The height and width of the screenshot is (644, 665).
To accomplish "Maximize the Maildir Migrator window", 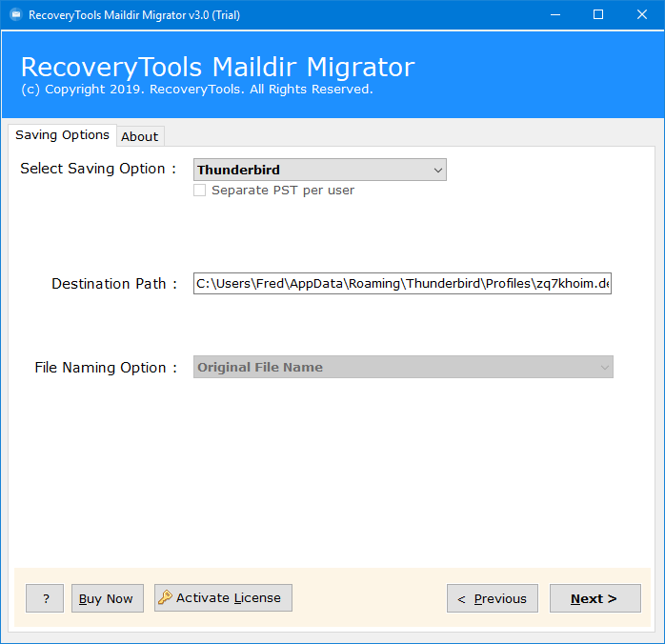I will [598, 15].
